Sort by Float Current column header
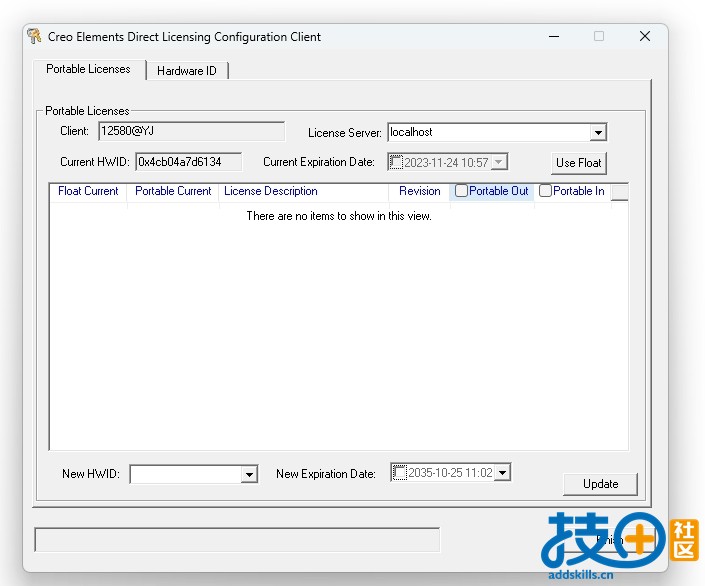 point(88,191)
